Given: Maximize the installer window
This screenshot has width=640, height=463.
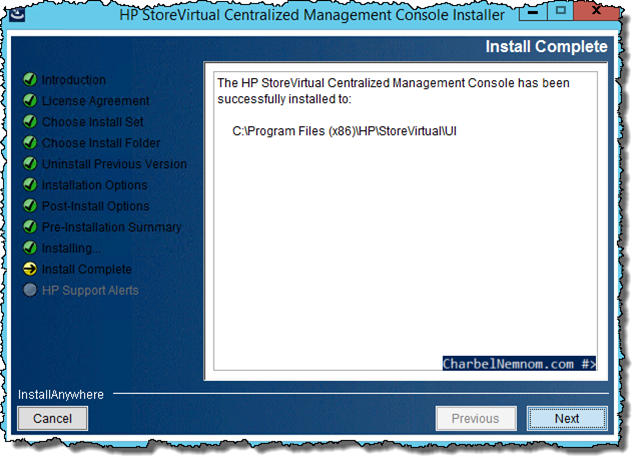Looking at the screenshot, I should pyautogui.click(x=560, y=12).
